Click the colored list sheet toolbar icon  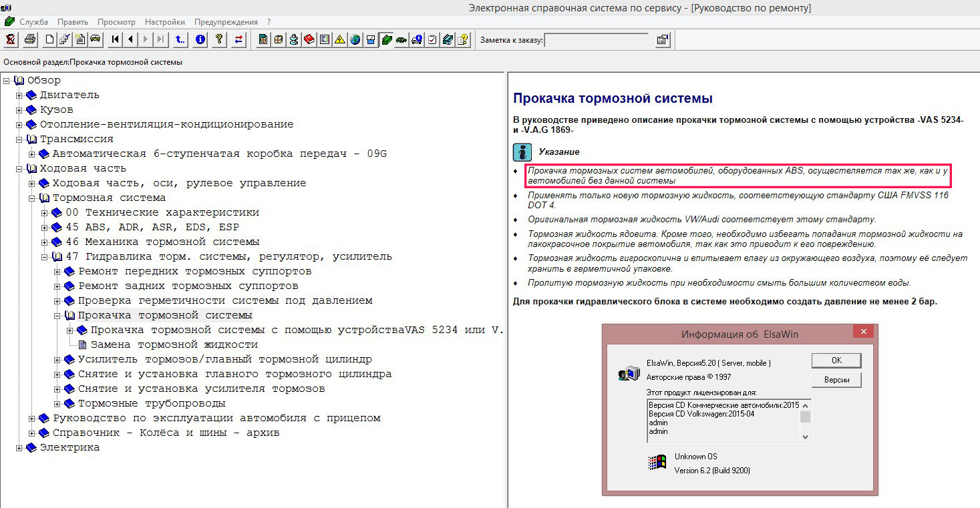click(x=324, y=39)
